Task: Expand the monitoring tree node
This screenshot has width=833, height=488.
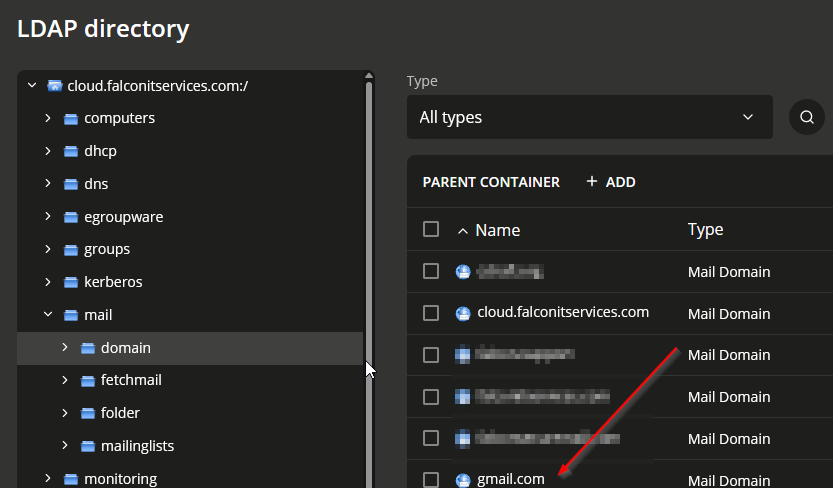Action: pos(48,478)
